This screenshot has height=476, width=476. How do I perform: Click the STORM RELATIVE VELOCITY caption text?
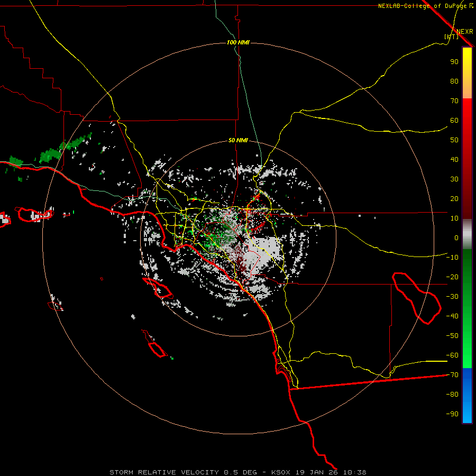pyautogui.click(x=164, y=472)
